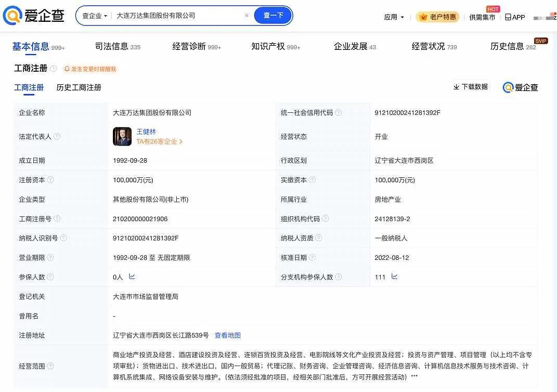Select the 其他股份有限公司(非上市) value

point(151,200)
